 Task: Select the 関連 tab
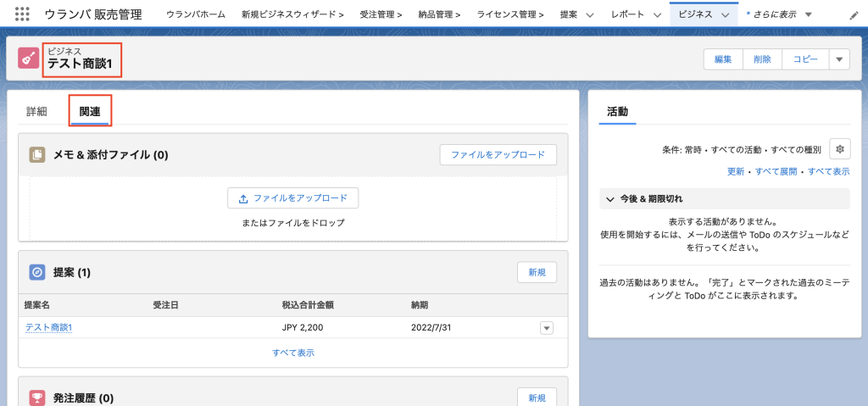point(90,111)
